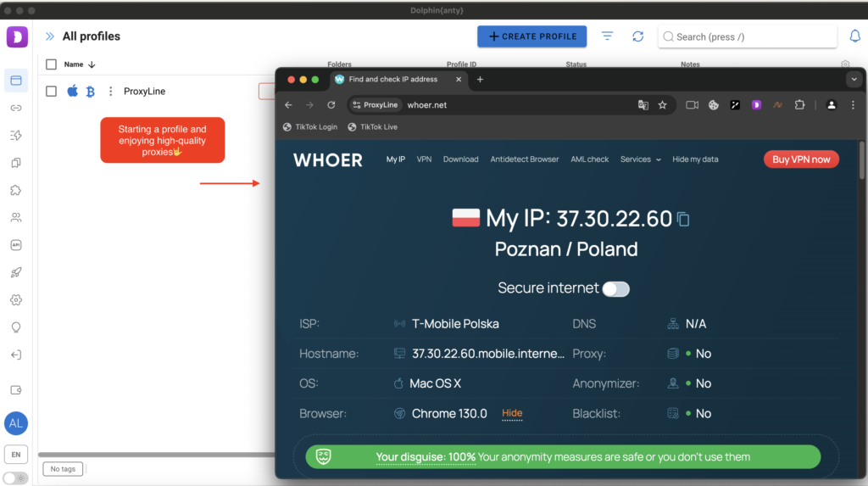Open the VPN menu item

coord(424,159)
